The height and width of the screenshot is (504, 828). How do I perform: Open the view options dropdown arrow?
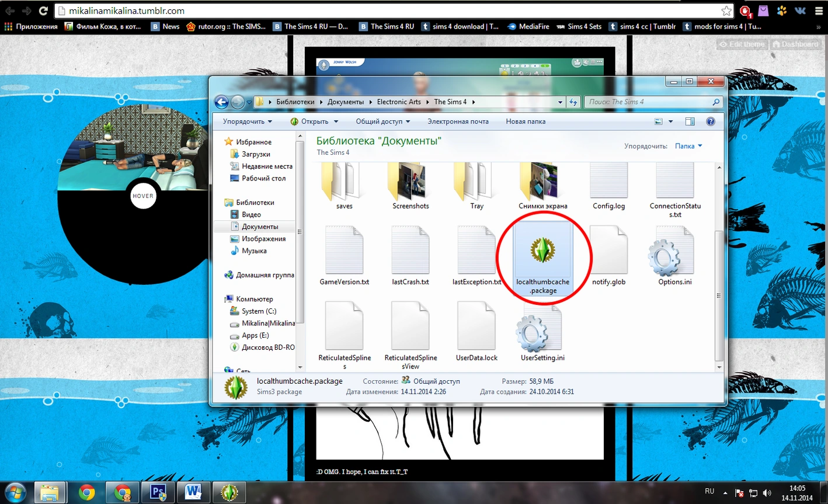(670, 121)
